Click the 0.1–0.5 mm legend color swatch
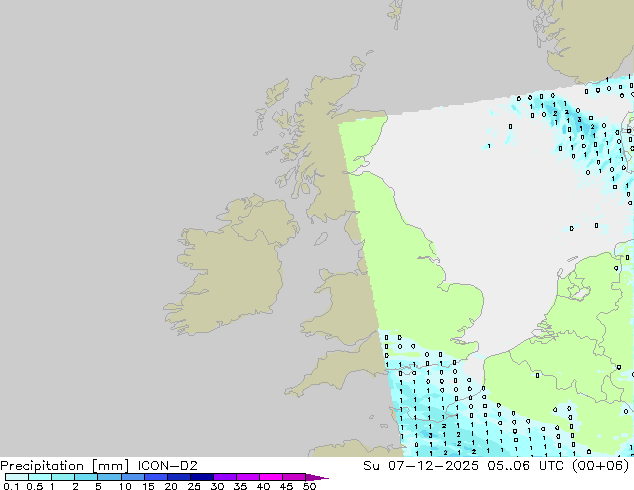The height and width of the screenshot is (490, 634). coord(17,477)
